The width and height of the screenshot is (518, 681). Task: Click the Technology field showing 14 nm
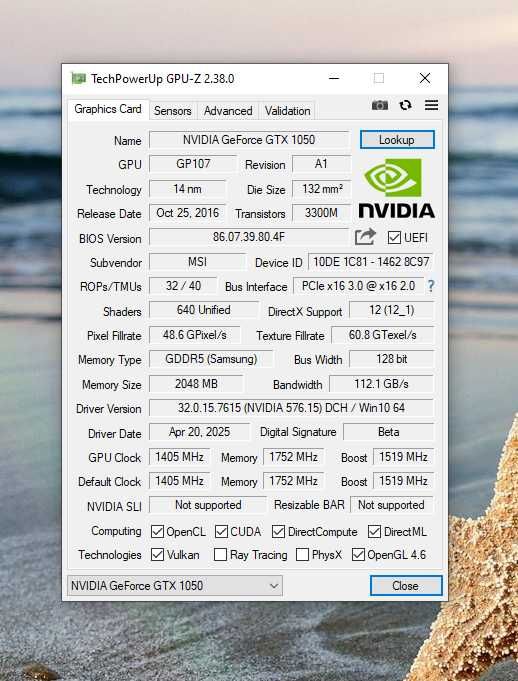188,189
